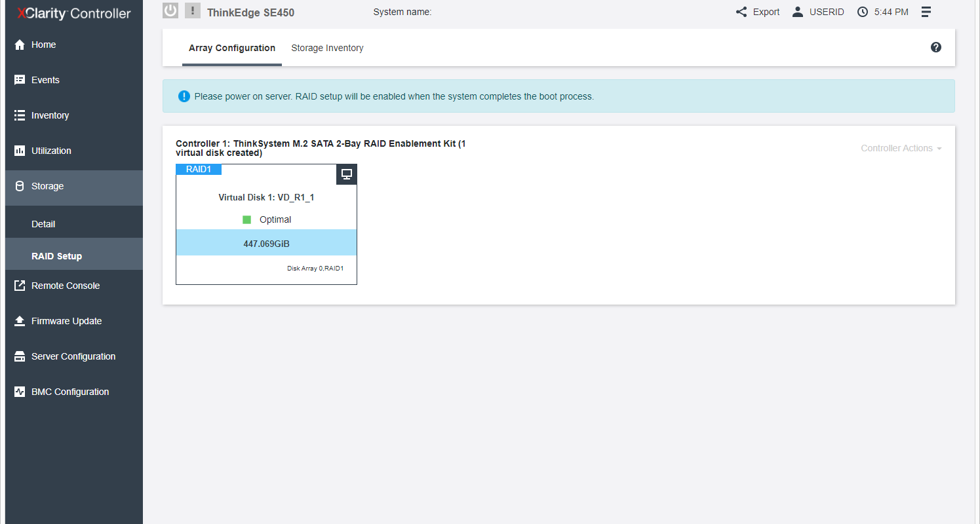Click the XClarity Controller logo
Viewport: 980px width, 524px height.
click(x=73, y=13)
